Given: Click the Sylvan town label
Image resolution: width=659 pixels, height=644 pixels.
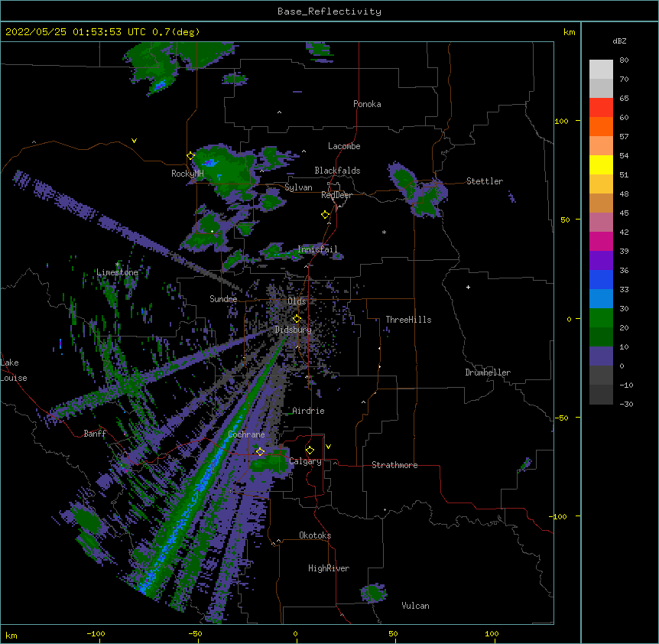Looking at the screenshot, I should point(298,187).
